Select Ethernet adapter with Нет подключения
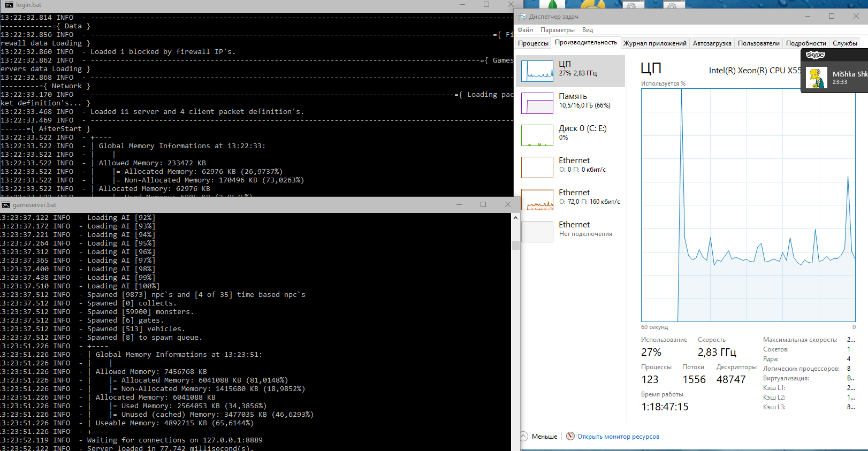The width and height of the screenshot is (868, 451). 570,232
